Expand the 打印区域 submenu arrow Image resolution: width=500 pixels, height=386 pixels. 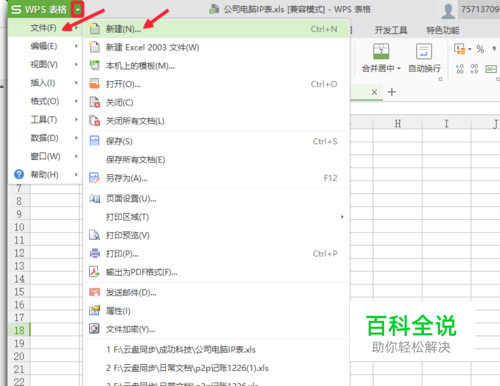click(x=342, y=217)
